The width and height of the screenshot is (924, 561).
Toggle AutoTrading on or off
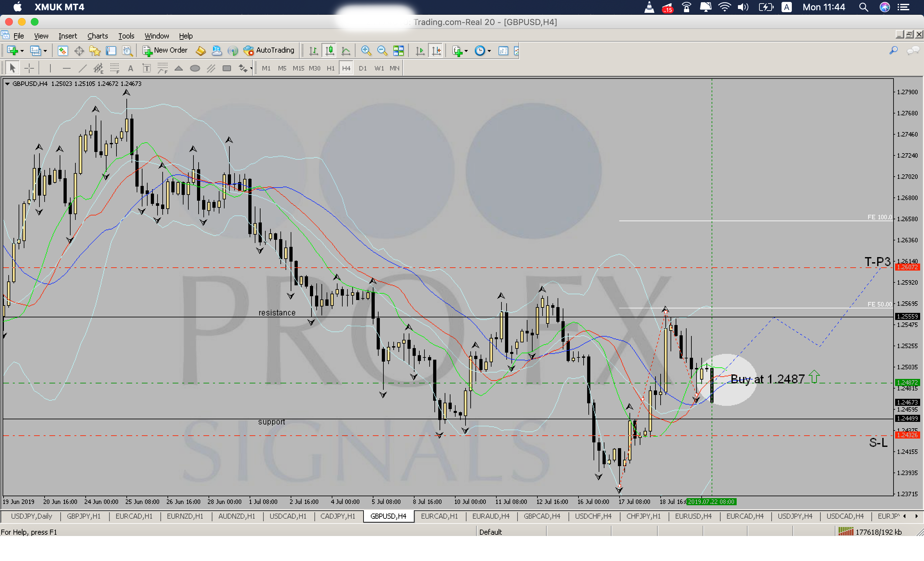pyautogui.click(x=269, y=50)
